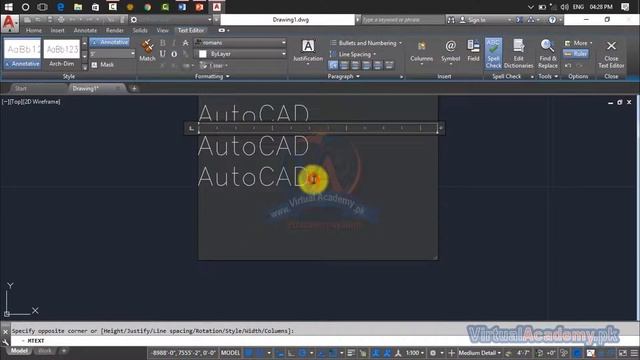640x360 pixels.
Task: Click the new drawing tab plus button
Action: (x=134, y=88)
